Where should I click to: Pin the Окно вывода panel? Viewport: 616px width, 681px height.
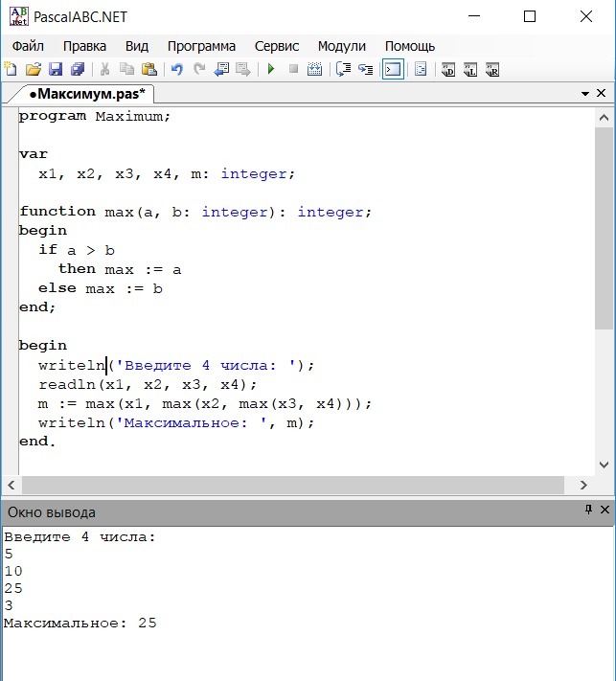click(588, 511)
